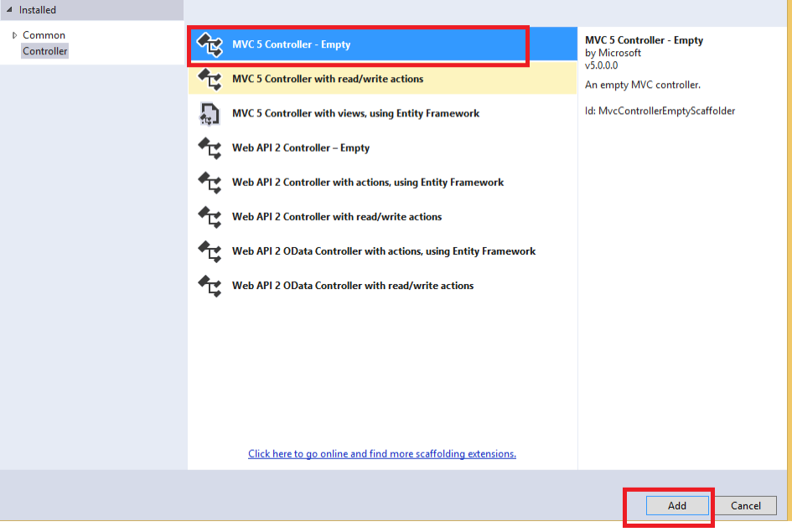Click icon beside Web API 2 Controller with read/write actions
Image resolution: width=792 pixels, height=532 pixels.
[x=210, y=217]
